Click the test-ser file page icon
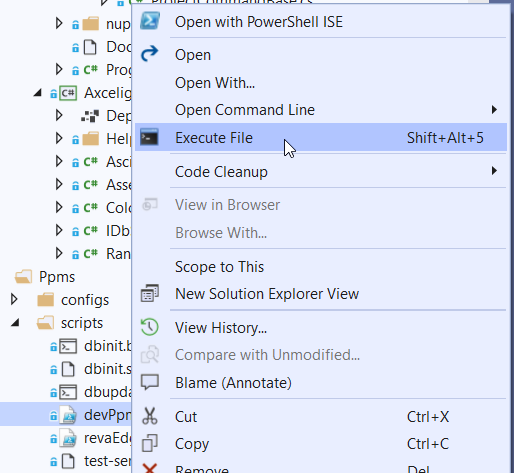The width and height of the screenshot is (514, 473). tap(68, 461)
